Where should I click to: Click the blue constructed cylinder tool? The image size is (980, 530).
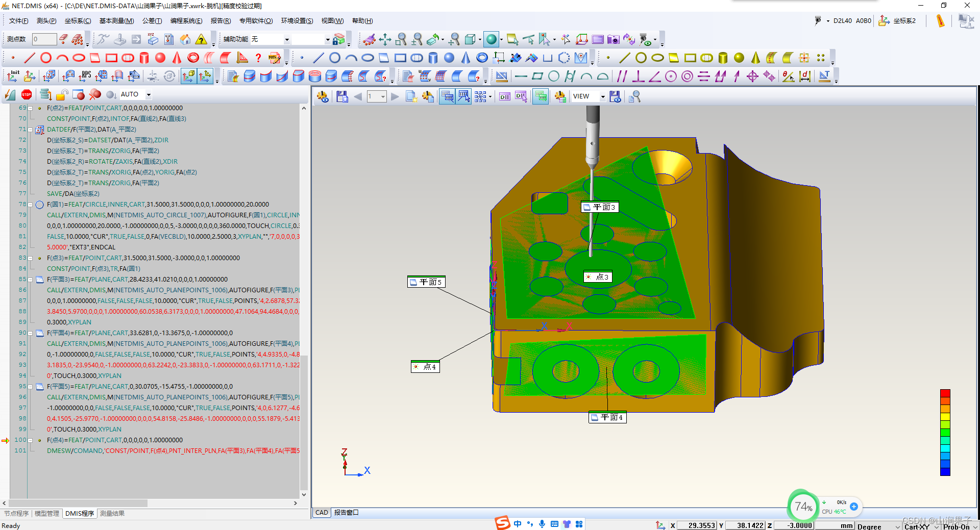click(433, 58)
